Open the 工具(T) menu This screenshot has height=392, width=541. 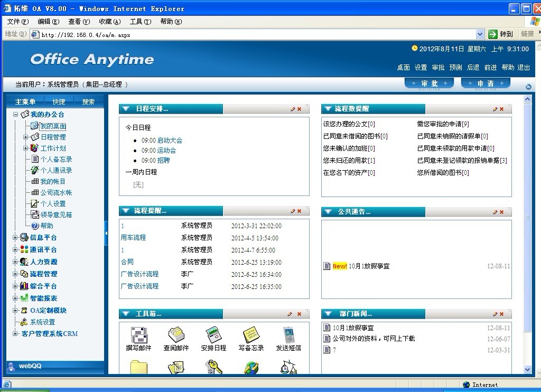pyautogui.click(x=140, y=22)
